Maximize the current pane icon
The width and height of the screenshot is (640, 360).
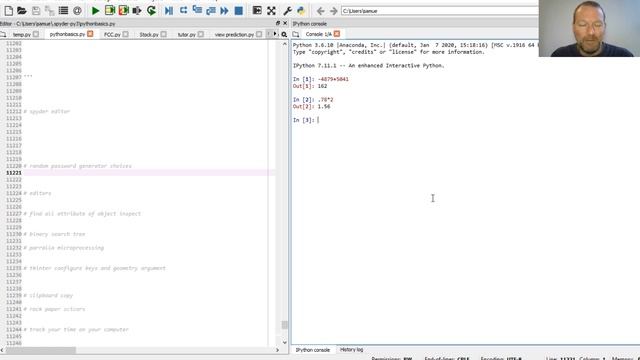(x=257, y=11)
